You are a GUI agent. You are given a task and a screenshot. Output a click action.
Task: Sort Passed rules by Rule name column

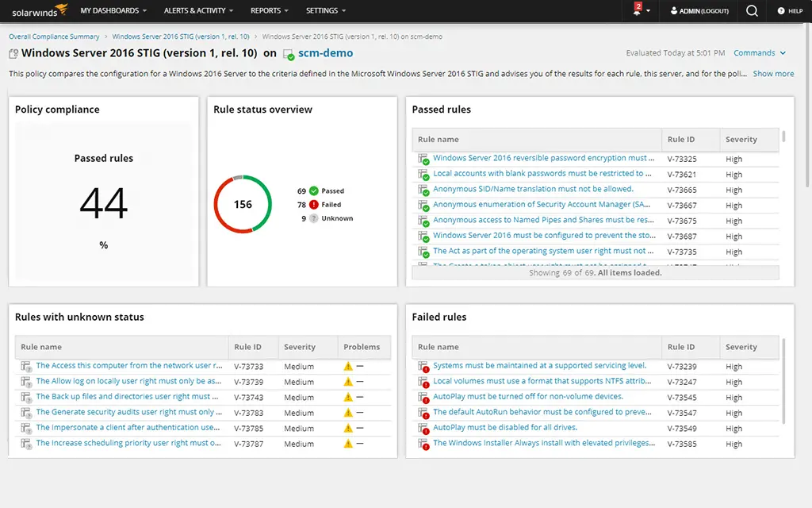pos(537,140)
